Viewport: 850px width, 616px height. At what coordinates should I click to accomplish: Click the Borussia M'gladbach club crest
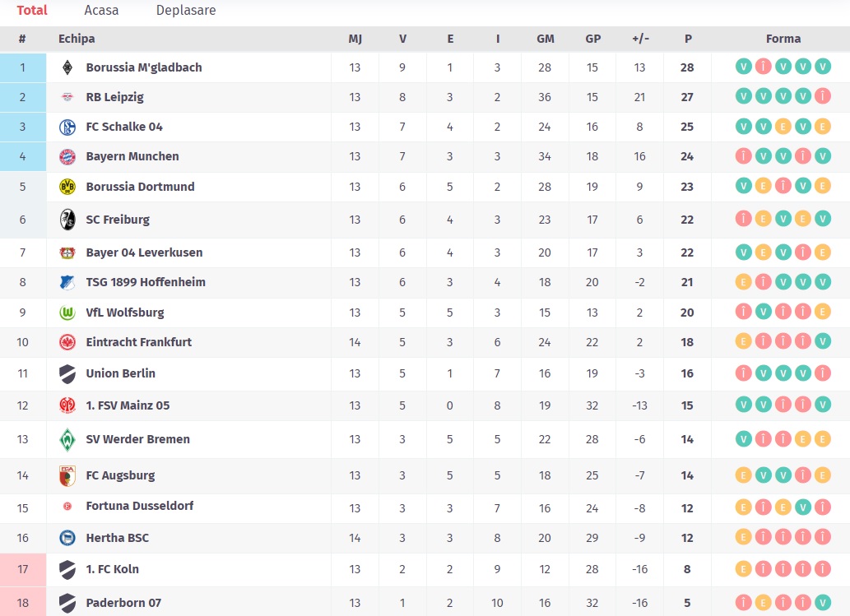pyautogui.click(x=67, y=67)
